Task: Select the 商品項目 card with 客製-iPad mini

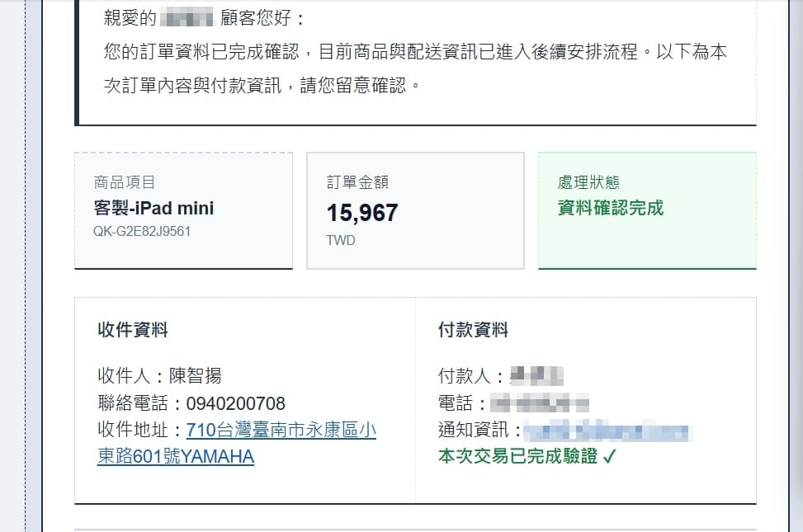Action: [x=183, y=210]
